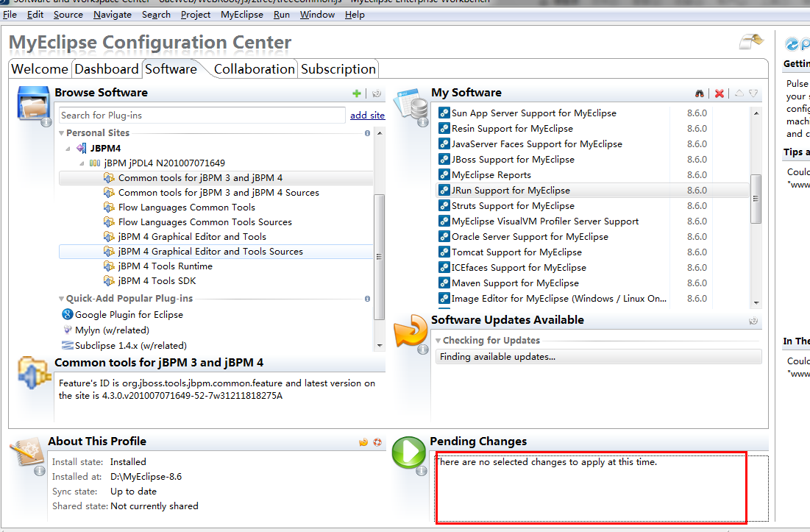Click the feature icon beside jBPM 4 Tools Runtime

click(109, 266)
